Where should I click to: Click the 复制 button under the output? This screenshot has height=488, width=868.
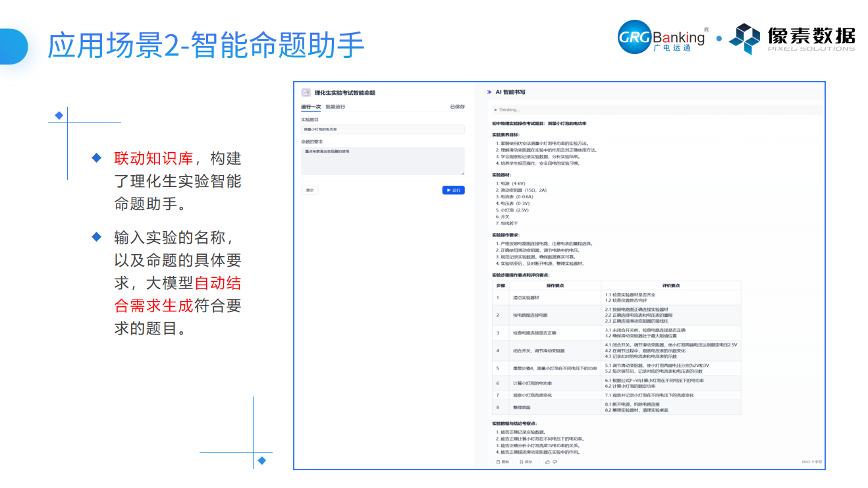point(502,462)
